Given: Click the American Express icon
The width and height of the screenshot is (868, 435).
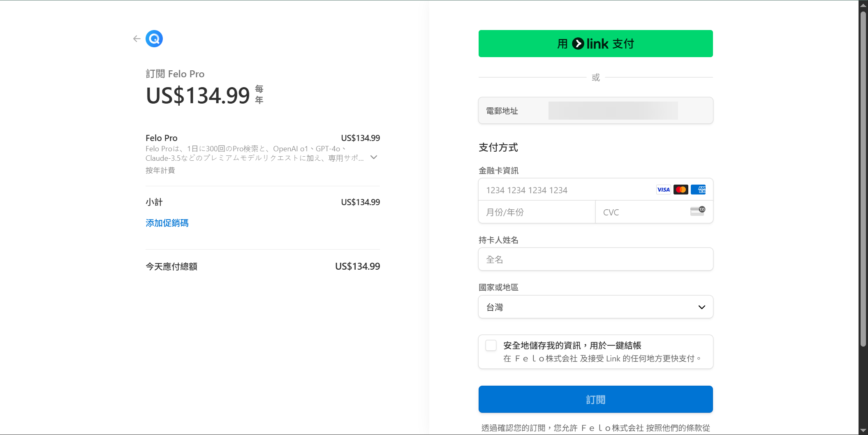Looking at the screenshot, I should 698,190.
